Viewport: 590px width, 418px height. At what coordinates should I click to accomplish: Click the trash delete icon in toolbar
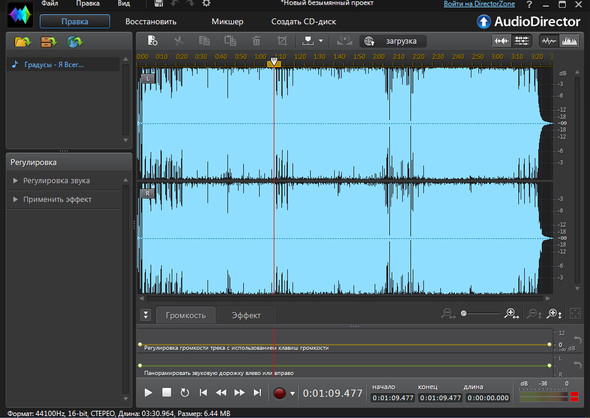256,41
